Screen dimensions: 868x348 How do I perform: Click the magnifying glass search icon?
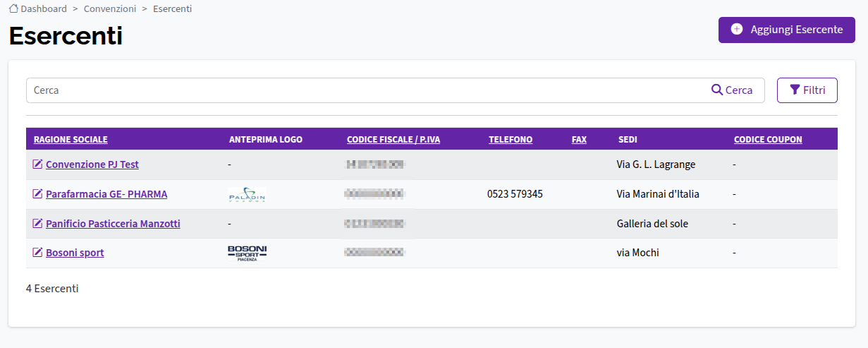(x=717, y=90)
